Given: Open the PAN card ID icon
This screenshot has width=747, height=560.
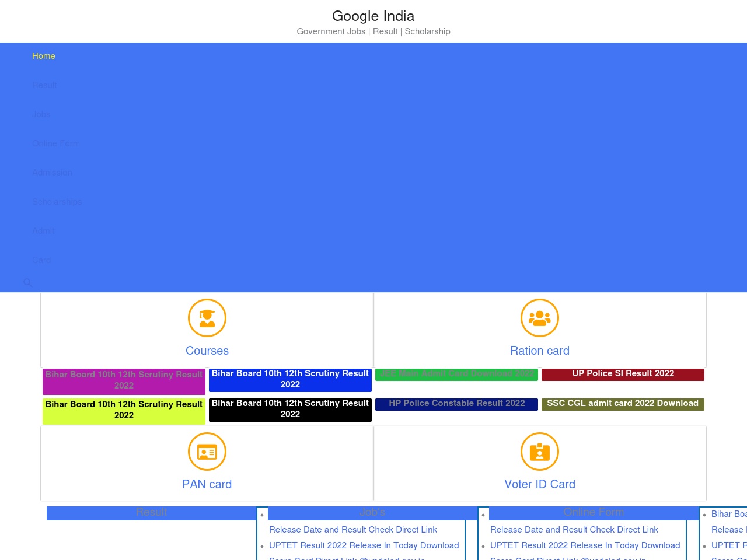Looking at the screenshot, I should 207,452.
